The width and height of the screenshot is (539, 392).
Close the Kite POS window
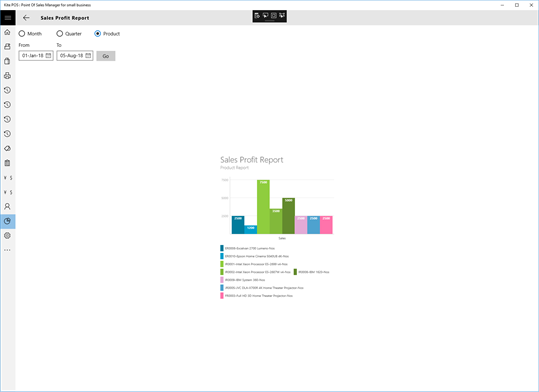[531, 5]
